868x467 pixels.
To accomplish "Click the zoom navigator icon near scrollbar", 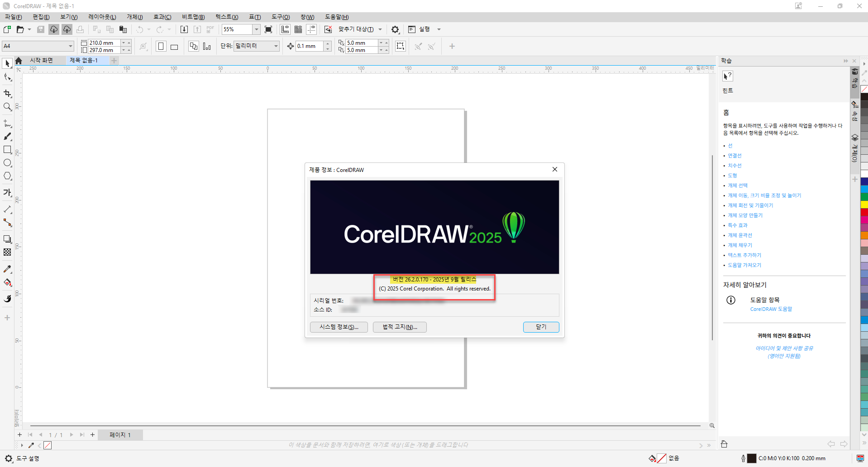I will click(x=712, y=426).
